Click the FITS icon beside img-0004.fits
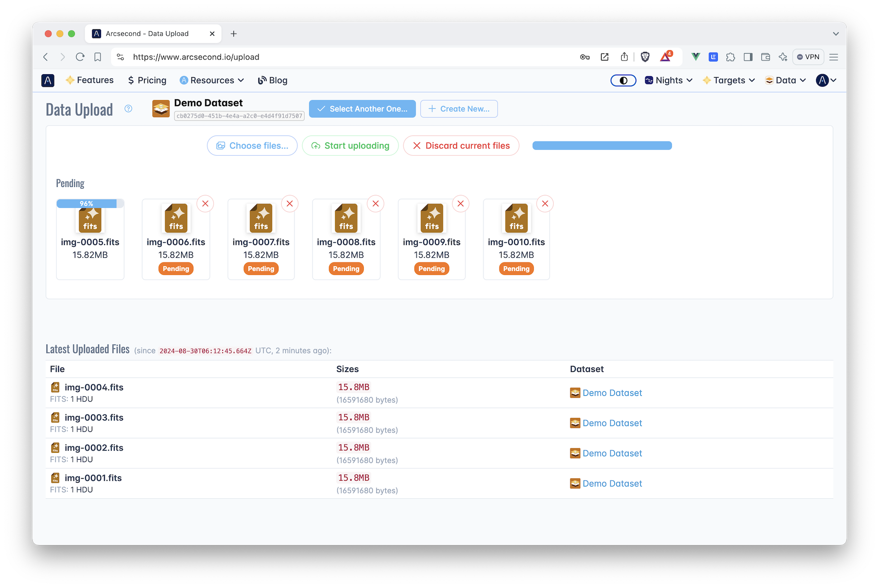The image size is (879, 588). point(55,387)
